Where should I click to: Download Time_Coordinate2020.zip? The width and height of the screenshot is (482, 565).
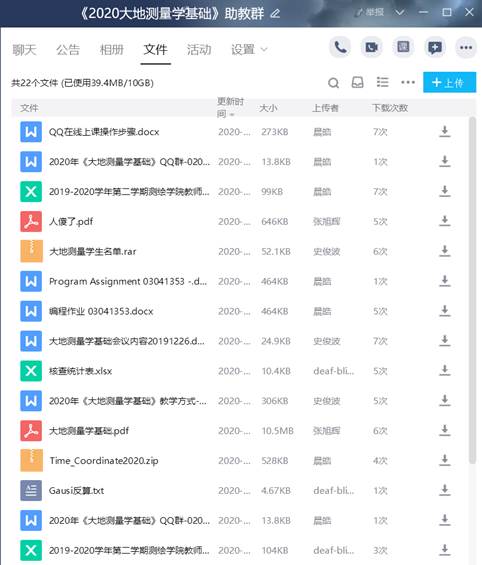point(445,461)
